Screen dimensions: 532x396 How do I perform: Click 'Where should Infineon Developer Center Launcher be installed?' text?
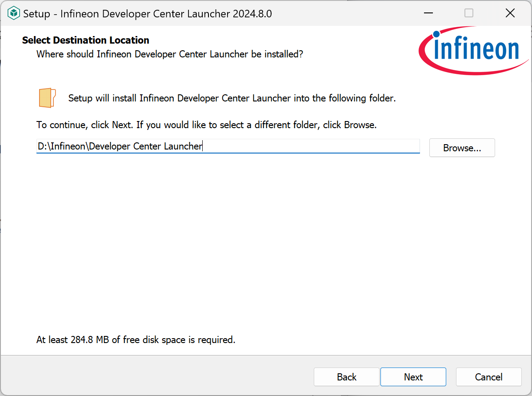click(170, 54)
